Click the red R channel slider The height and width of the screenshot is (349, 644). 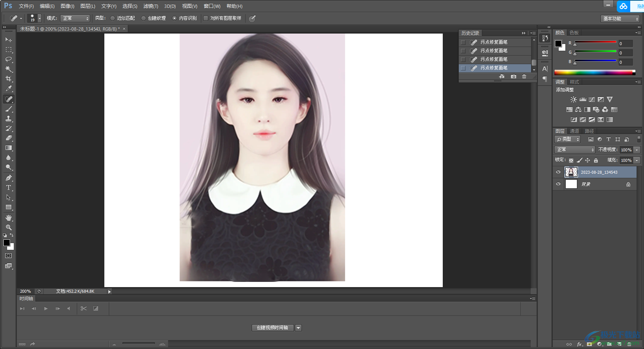coord(596,42)
